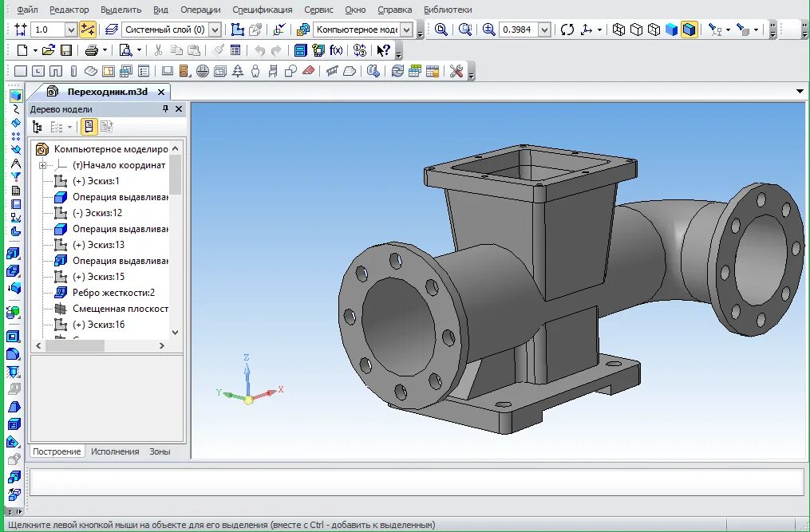This screenshot has height=532, width=810.
Task: Click the layers manager icon
Action: pos(112,30)
